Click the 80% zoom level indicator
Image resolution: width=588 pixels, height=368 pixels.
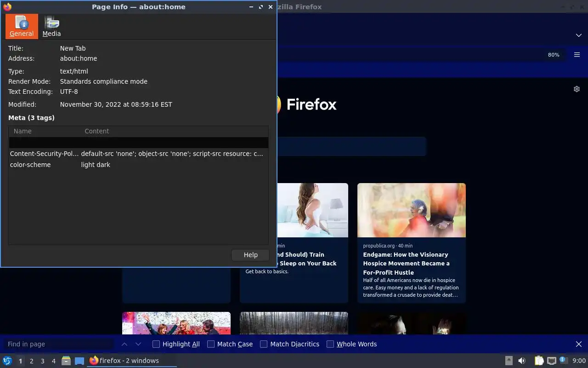point(554,55)
